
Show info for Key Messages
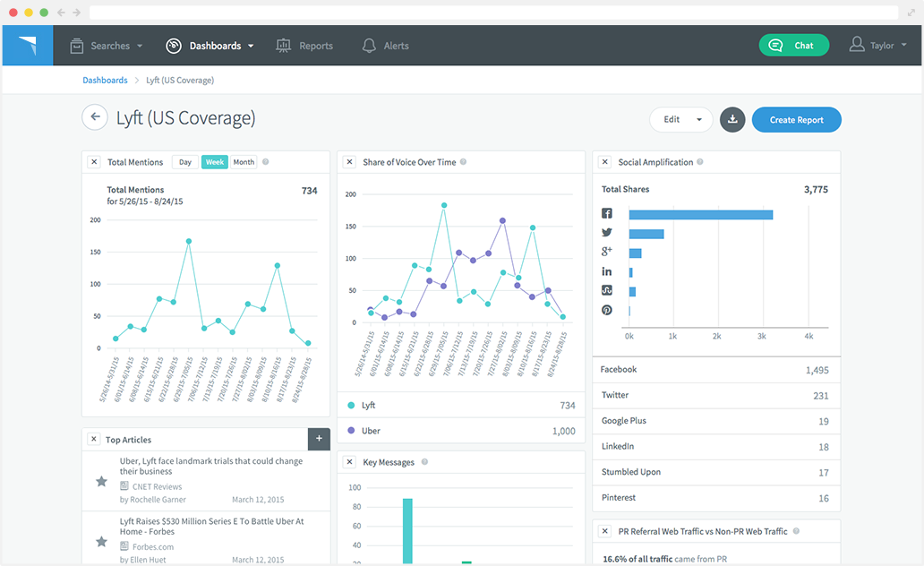point(425,461)
